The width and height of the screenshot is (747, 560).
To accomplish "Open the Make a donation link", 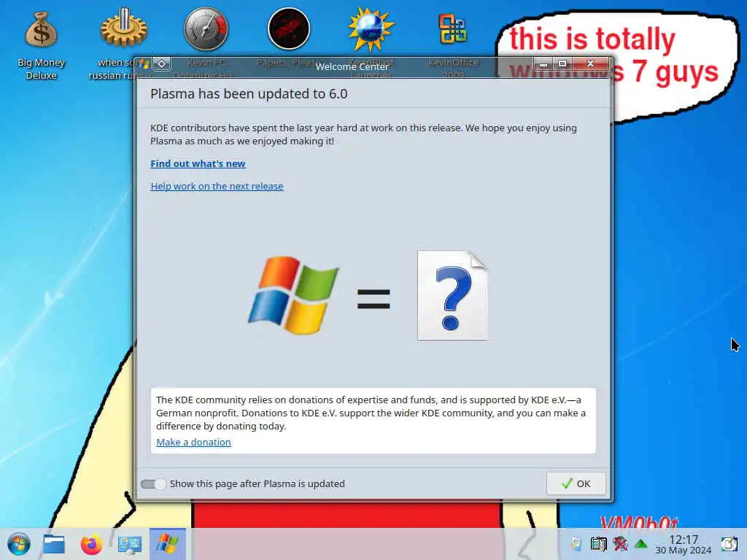I will click(x=193, y=442).
